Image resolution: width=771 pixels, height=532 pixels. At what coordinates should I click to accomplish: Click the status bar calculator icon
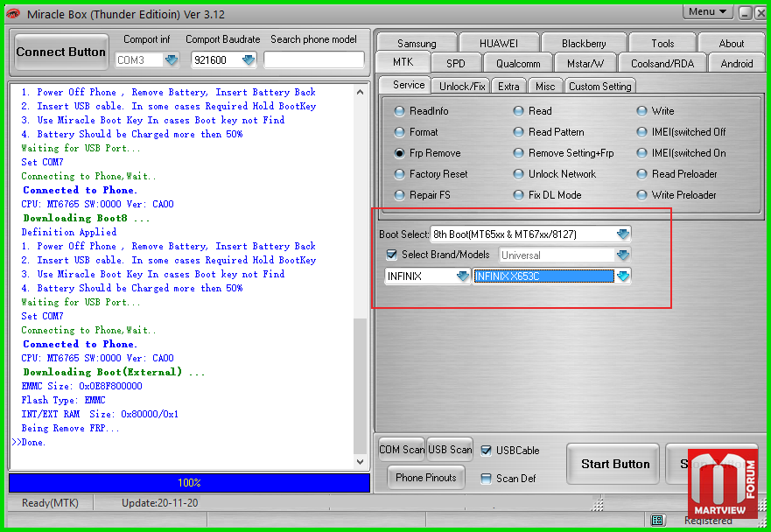657,520
